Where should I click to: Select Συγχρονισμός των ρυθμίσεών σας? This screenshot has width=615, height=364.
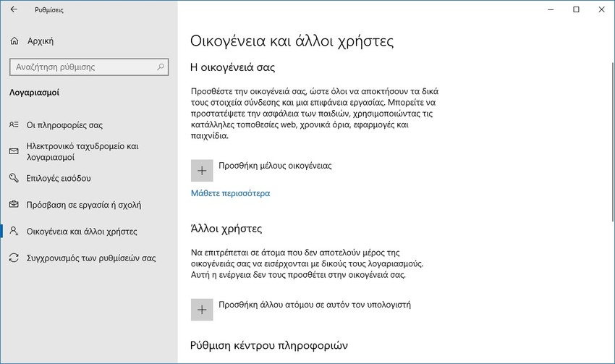click(x=91, y=258)
